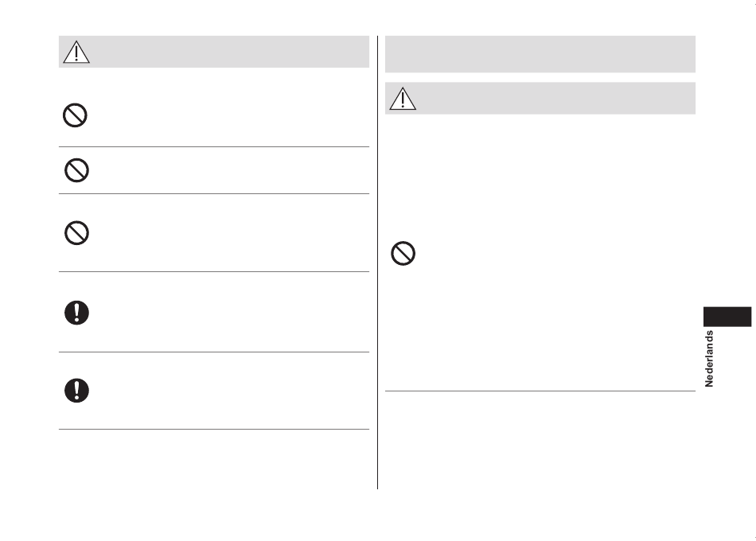Select the third prohibition icon in the left column
The image size is (756, 541).
[x=76, y=233]
